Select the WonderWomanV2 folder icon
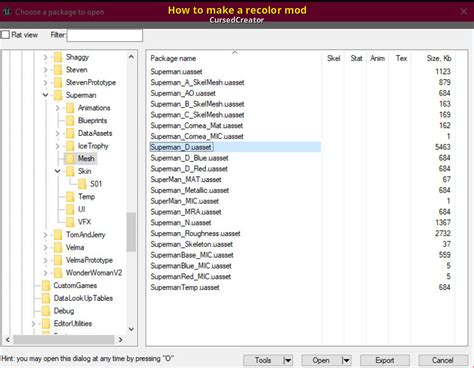 (58, 273)
